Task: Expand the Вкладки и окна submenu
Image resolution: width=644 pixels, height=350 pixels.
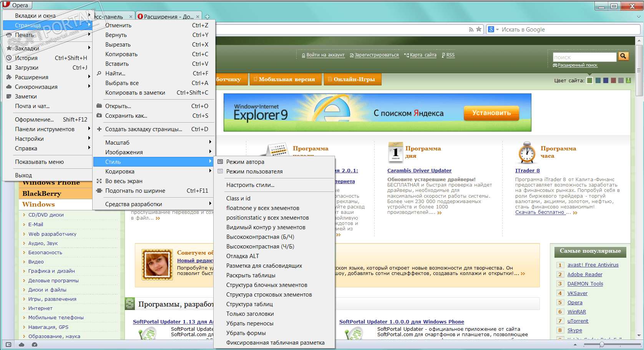Action: (47, 16)
